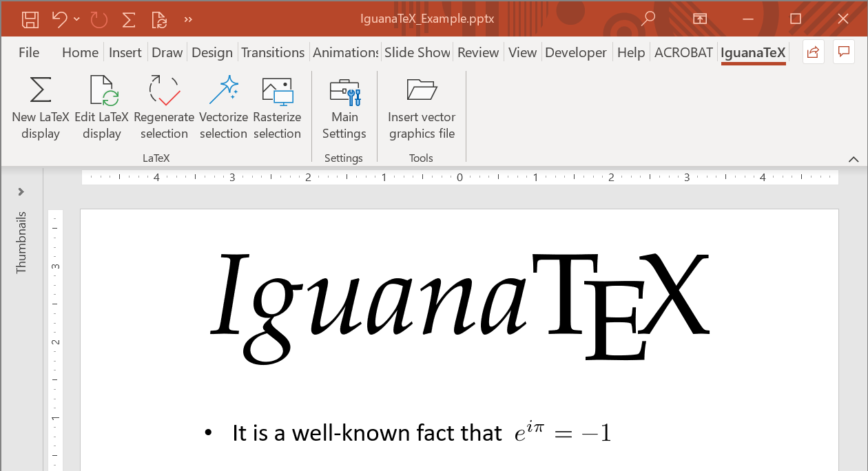Save the presentation with the Save icon

coord(30,19)
